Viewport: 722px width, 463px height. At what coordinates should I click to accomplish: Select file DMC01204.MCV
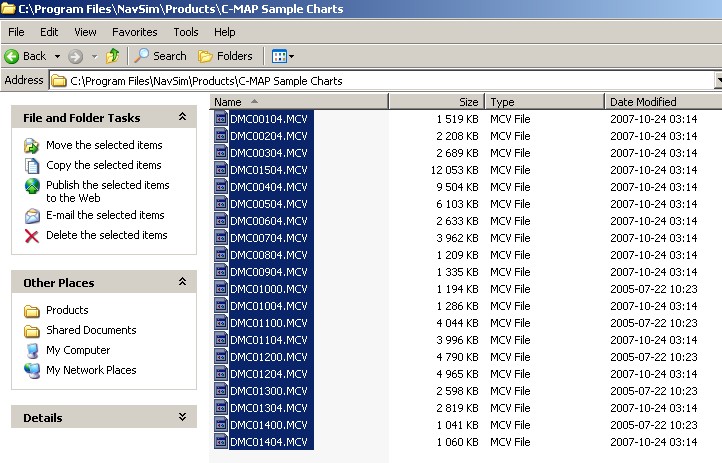[x=268, y=374]
